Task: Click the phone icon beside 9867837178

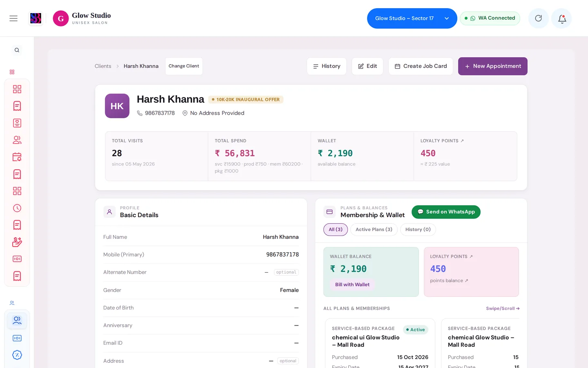Action: (x=140, y=113)
